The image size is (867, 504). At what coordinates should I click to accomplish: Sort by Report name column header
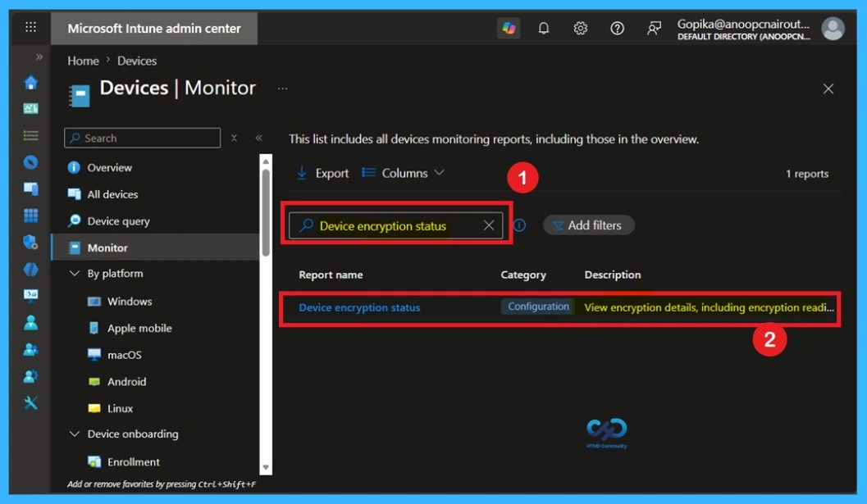331,275
